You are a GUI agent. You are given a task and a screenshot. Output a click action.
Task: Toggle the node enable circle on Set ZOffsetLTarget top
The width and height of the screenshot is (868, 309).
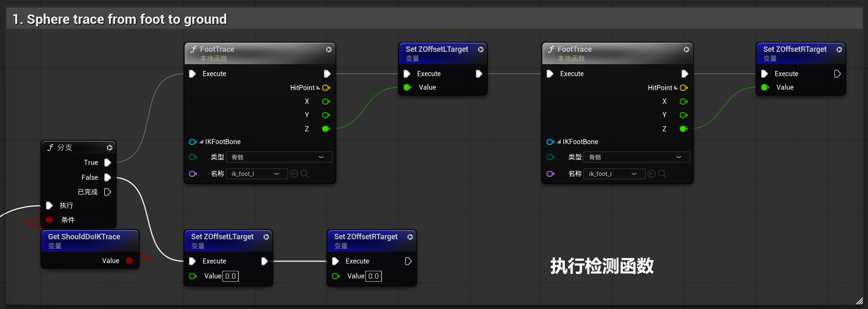[481, 49]
